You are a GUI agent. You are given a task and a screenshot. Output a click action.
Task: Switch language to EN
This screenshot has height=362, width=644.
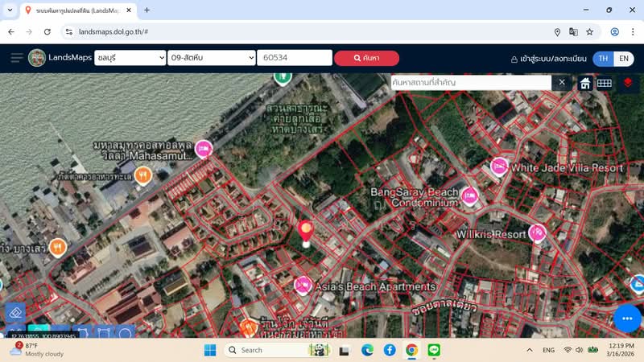point(623,59)
